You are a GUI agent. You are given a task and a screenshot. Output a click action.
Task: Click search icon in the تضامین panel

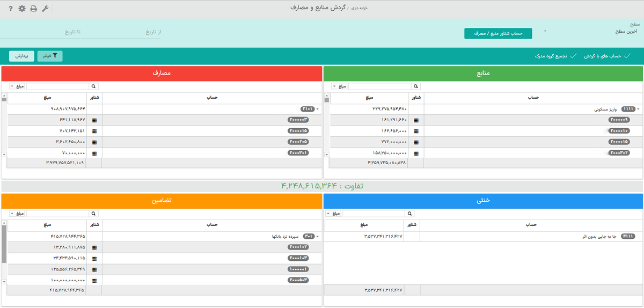click(94, 213)
